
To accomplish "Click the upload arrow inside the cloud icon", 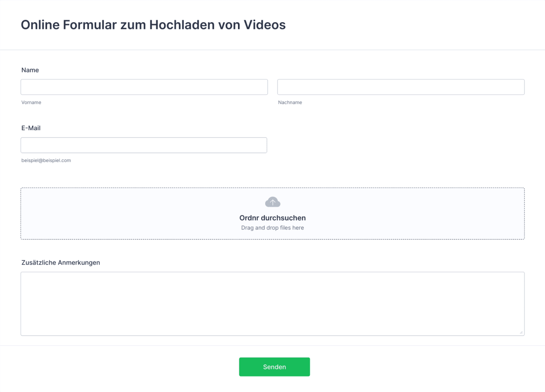I will pos(272,201).
